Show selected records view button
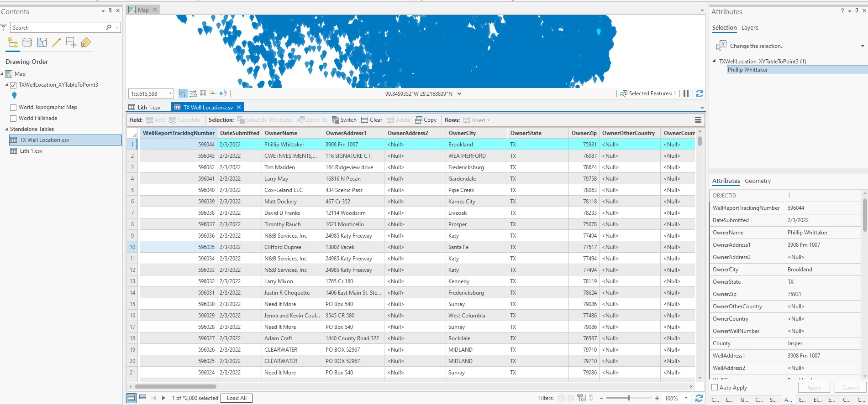 142,398
